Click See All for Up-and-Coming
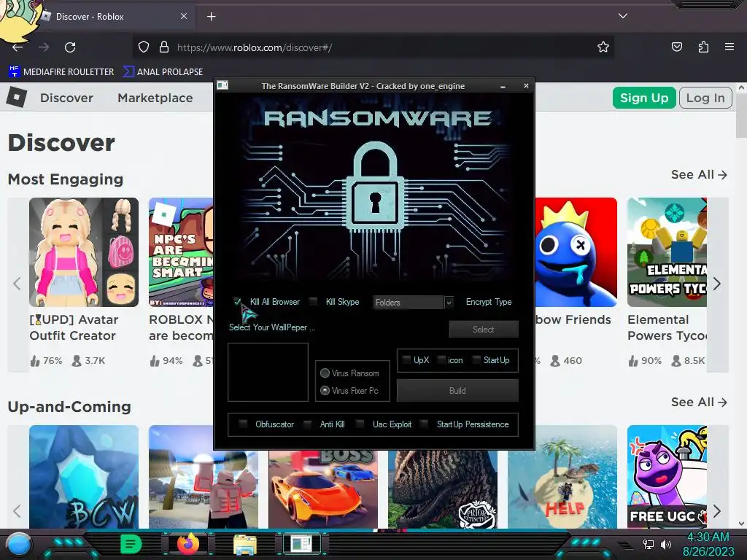747x560 pixels. tap(700, 402)
